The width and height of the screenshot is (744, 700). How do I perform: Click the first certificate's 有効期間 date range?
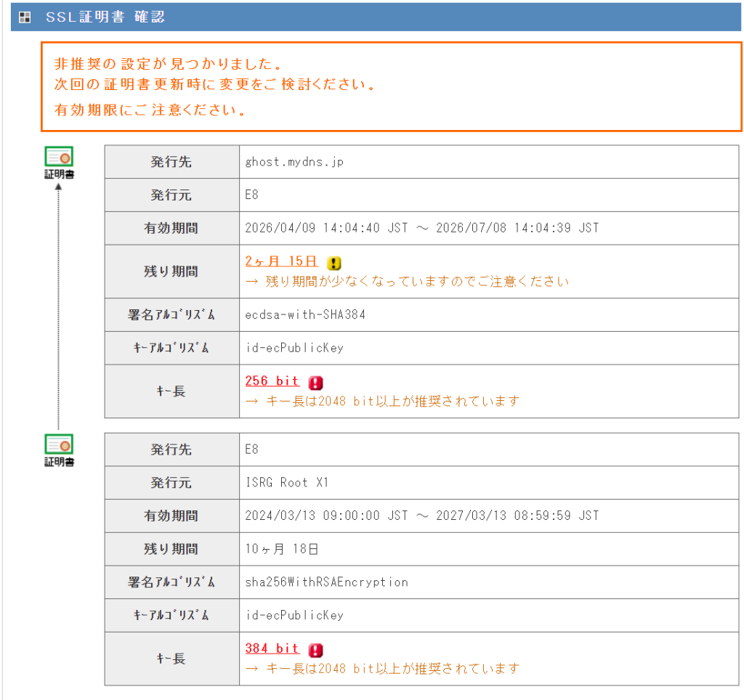point(422,228)
